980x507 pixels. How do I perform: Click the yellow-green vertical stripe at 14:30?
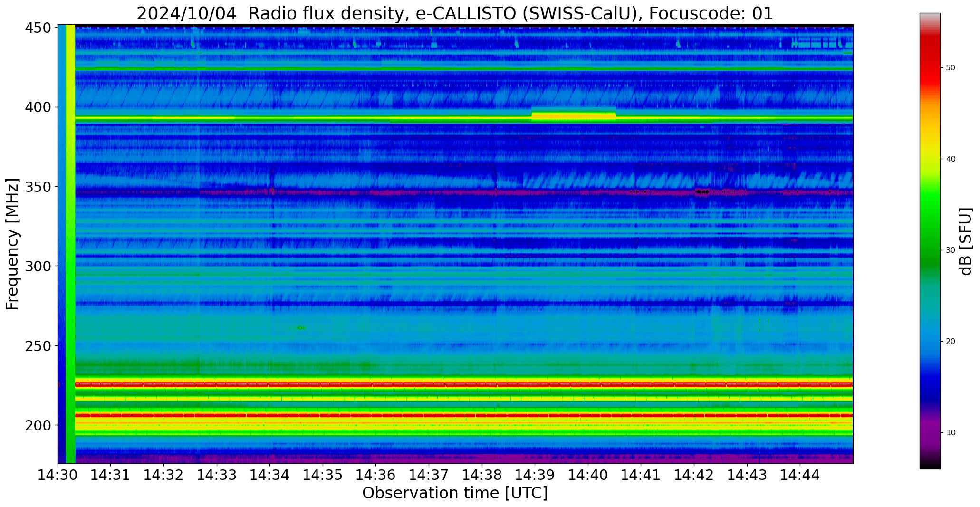[x=70, y=244]
